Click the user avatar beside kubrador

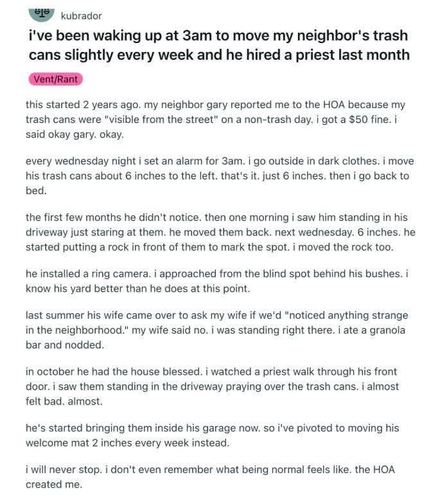pyautogui.click(x=40, y=11)
